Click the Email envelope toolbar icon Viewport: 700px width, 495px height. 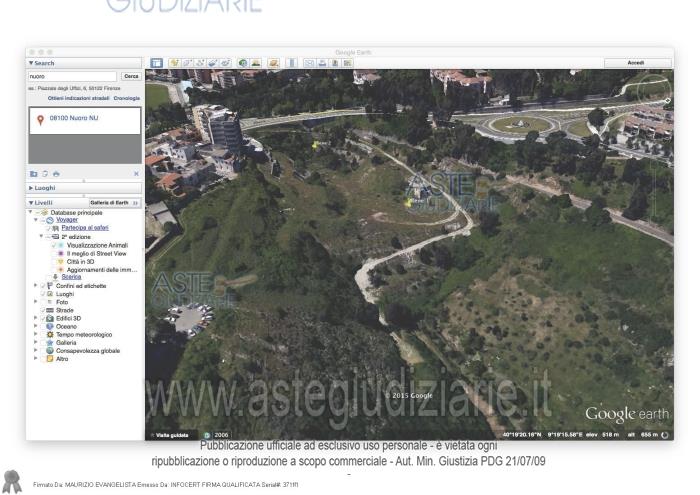coord(309,63)
